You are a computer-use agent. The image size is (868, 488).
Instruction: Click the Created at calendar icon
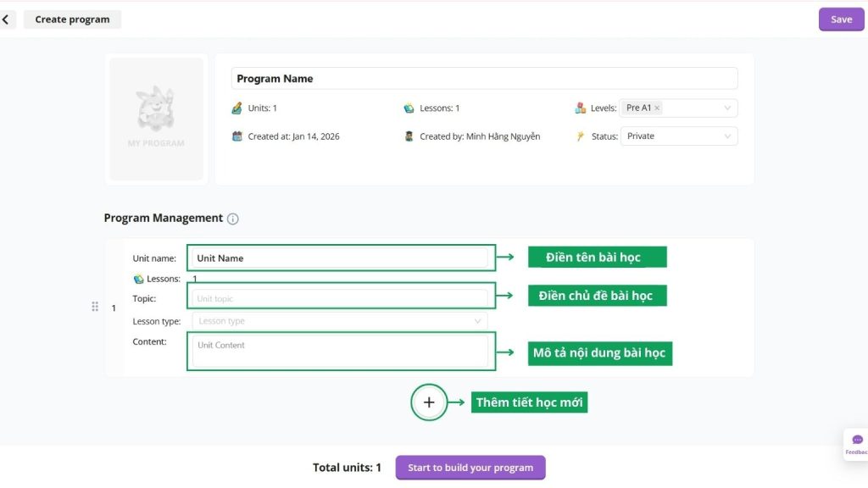click(237, 136)
